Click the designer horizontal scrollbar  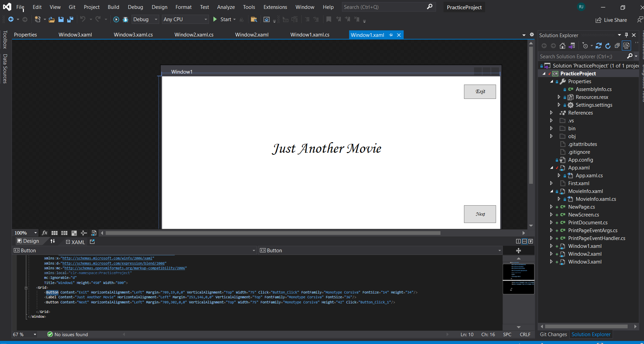(273, 233)
